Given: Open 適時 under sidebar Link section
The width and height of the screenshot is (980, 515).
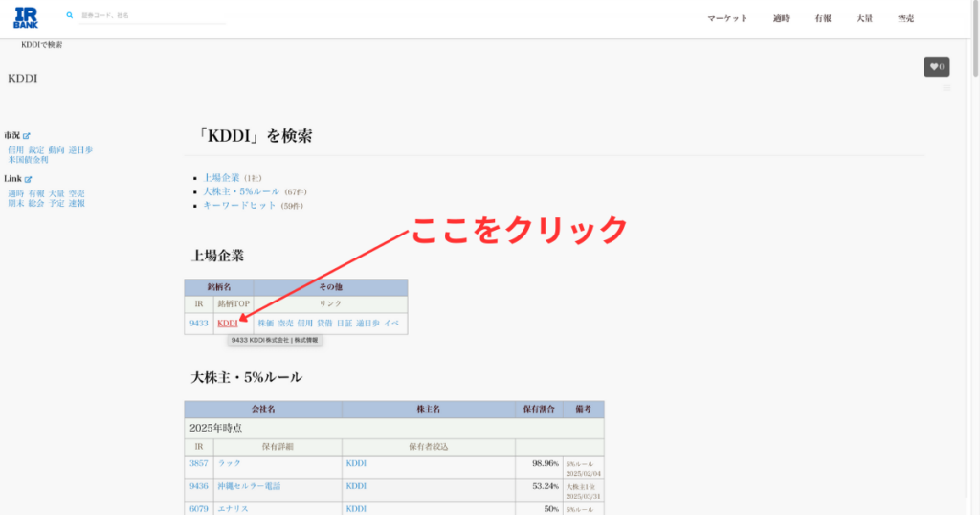Looking at the screenshot, I should click(x=15, y=193).
